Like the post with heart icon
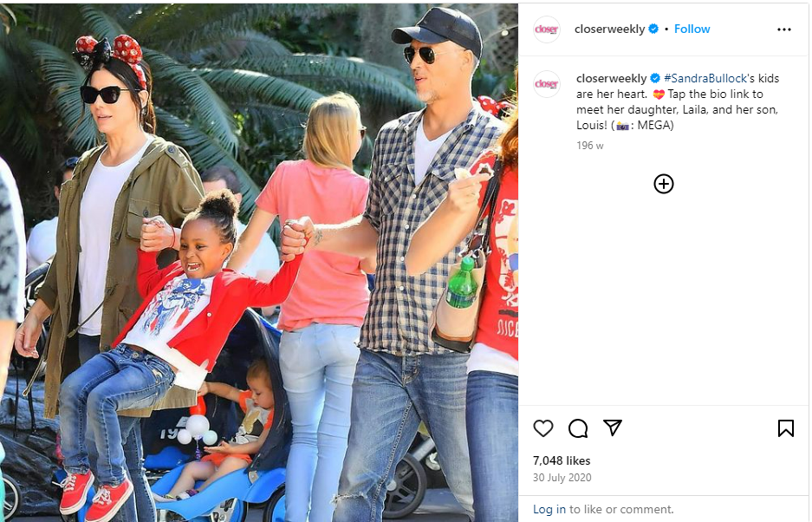Image resolution: width=812 pixels, height=522 pixels. (x=543, y=428)
